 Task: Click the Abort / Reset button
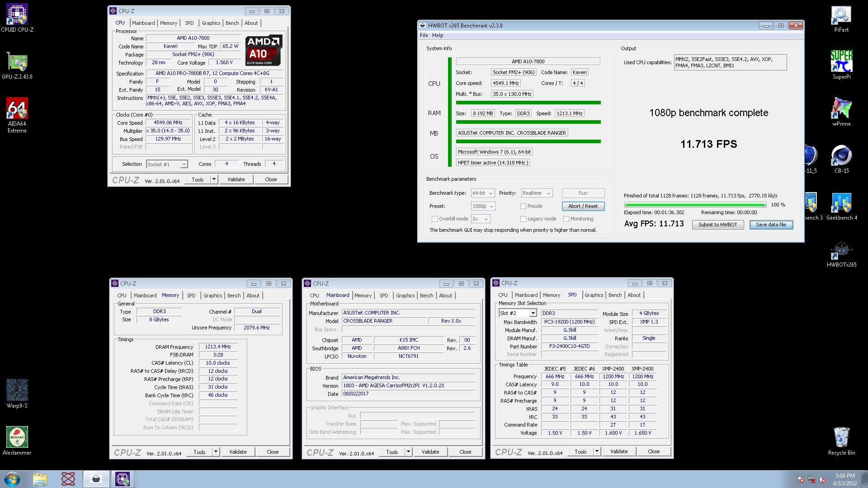pyautogui.click(x=583, y=206)
